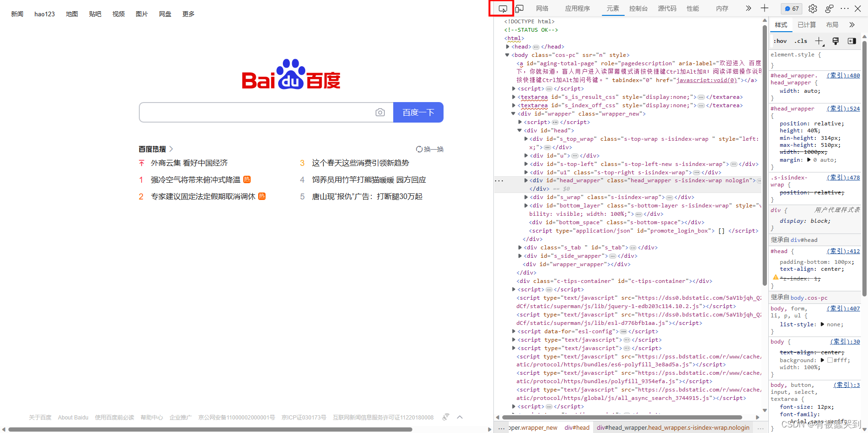Switch to 应用程序 DevTools tab

577,8
